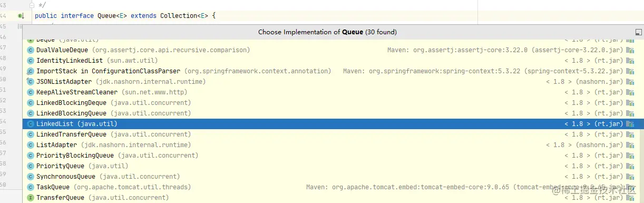
Task: Click the library icon on the assertj-core row
Action: [630, 50]
